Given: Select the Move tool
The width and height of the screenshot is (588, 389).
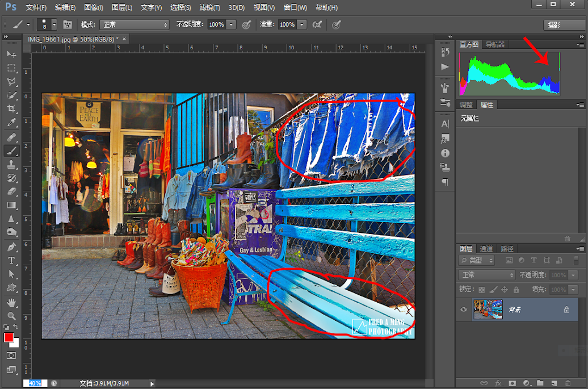Looking at the screenshot, I should pyautogui.click(x=11, y=55).
